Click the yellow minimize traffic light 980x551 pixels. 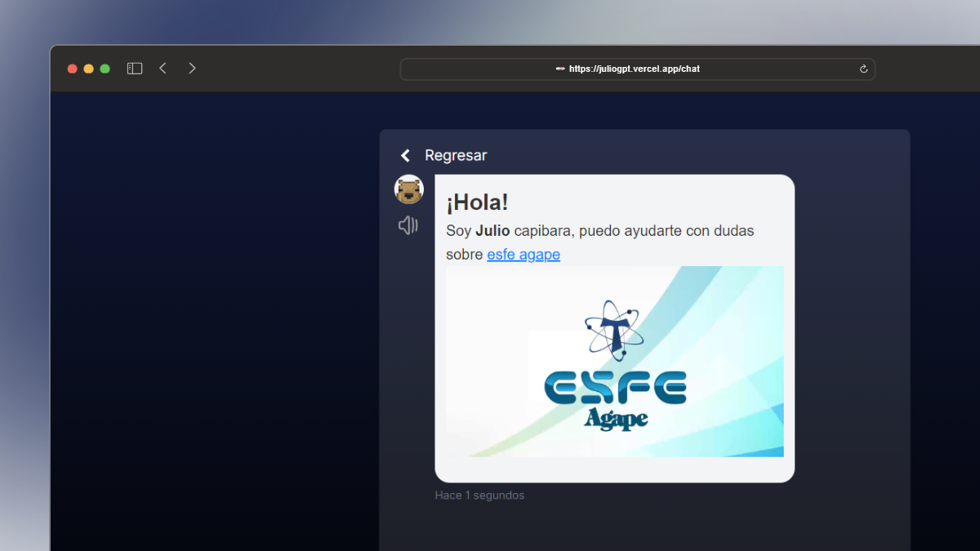pos(88,69)
